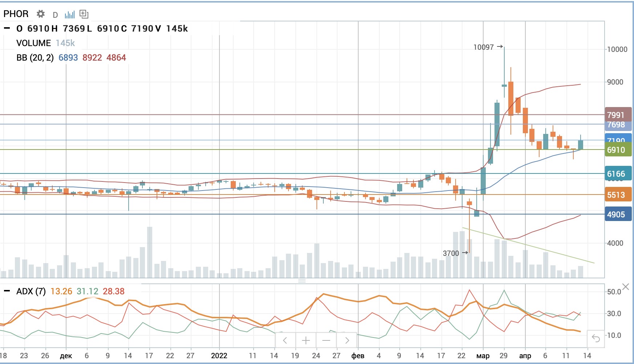
Task: Click the PHOR ticker symbol
Action: (x=16, y=14)
